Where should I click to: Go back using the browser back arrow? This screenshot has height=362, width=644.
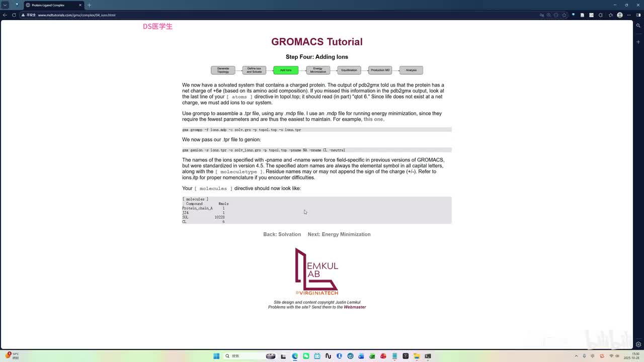point(5,15)
